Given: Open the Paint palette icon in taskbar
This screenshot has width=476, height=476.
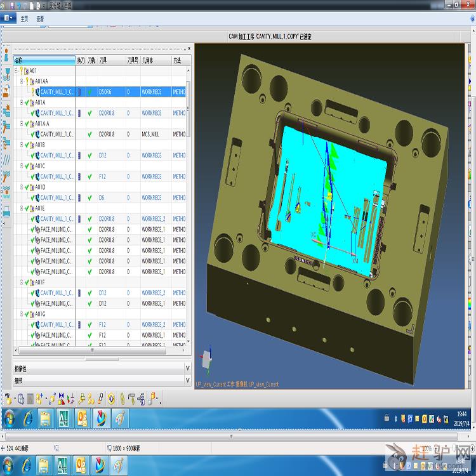Looking at the screenshot, I should pyautogui.click(x=120, y=418).
